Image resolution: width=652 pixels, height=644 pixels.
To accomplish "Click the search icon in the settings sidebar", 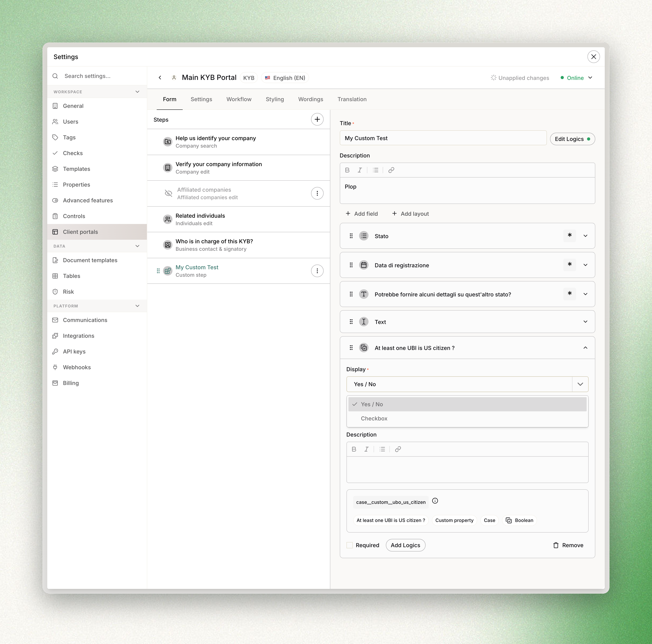I will 55,76.
